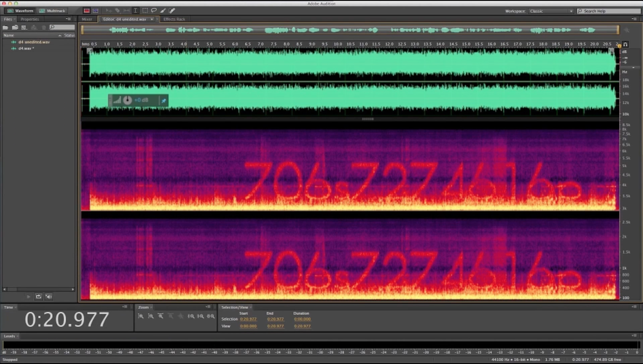643x364 pixels.
Task: Select the Time Selection tool
Action: point(135,11)
